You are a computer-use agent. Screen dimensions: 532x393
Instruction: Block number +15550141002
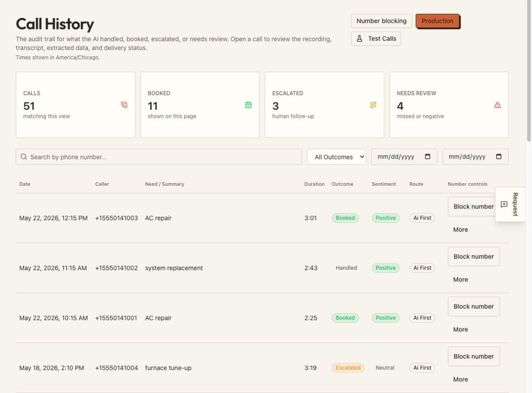[473, 256]
